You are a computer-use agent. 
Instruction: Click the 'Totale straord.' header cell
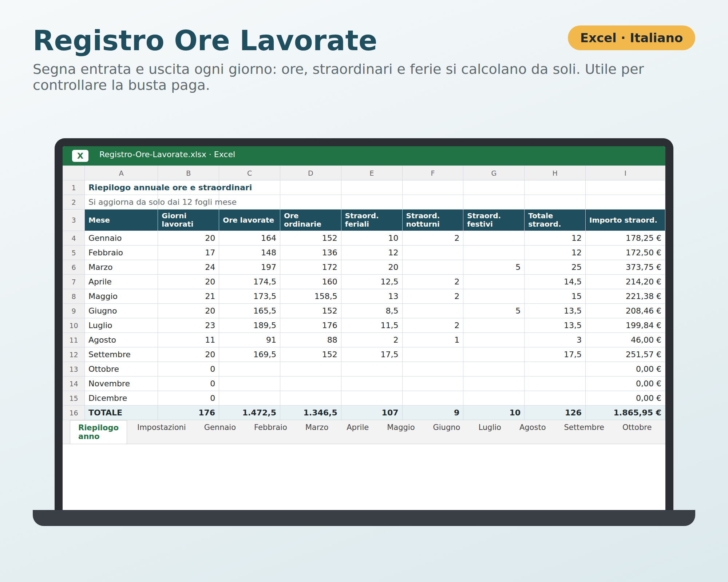pyautogui.click(x=555, y=220)
